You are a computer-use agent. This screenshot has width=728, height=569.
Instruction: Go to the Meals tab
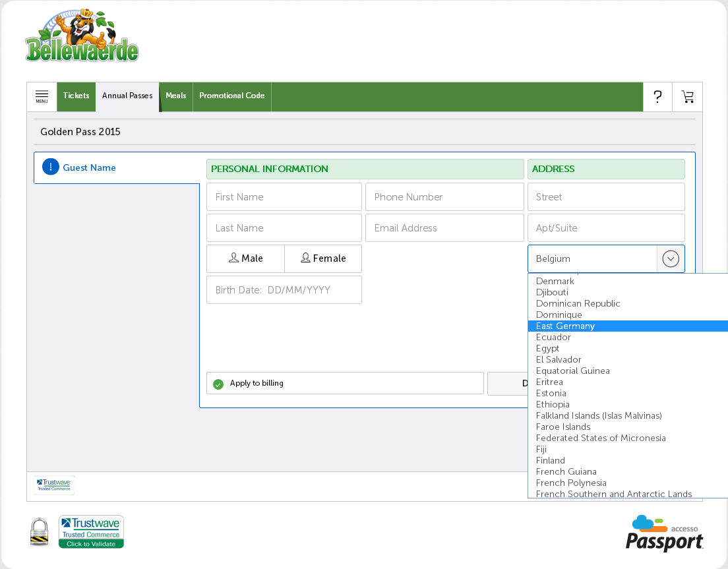[176, 96]
